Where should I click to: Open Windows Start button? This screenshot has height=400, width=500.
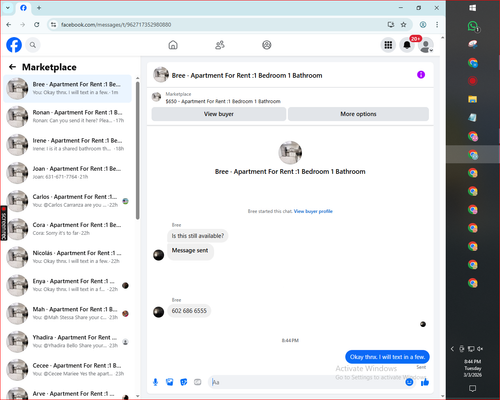coord(473,8)
